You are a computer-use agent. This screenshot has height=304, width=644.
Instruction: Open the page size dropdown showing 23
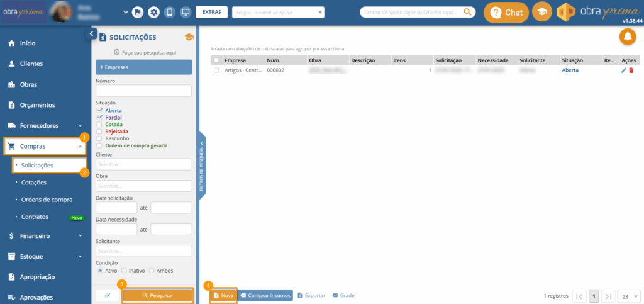(x=628, y=296)
